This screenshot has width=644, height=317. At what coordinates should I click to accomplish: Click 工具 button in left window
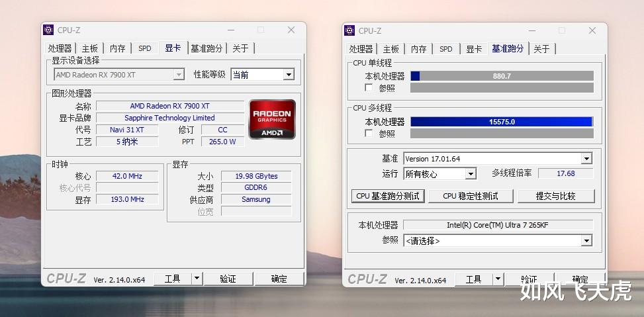click(173, 279)
